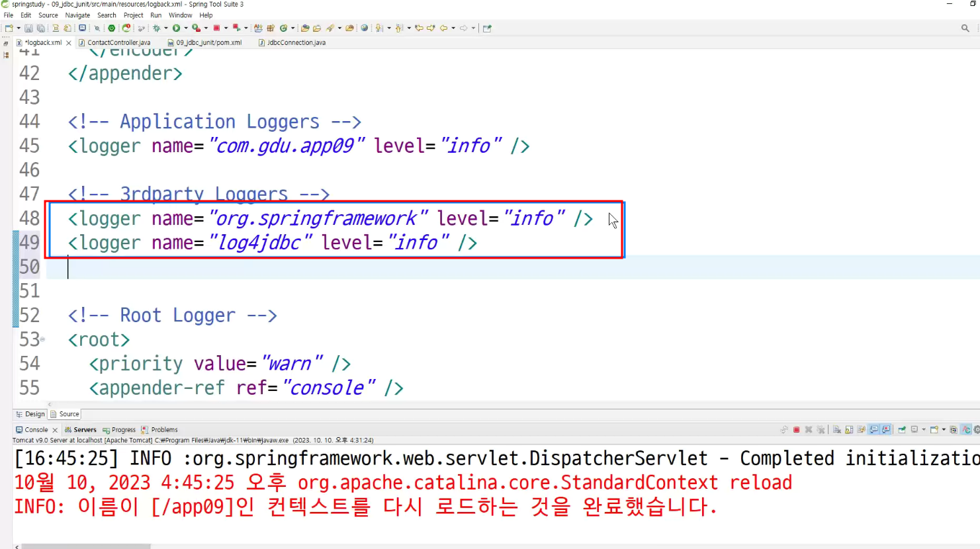
Task: Toggle Show Console on Standard Error change
Action: pyautogui.click(x=886, y=429)
